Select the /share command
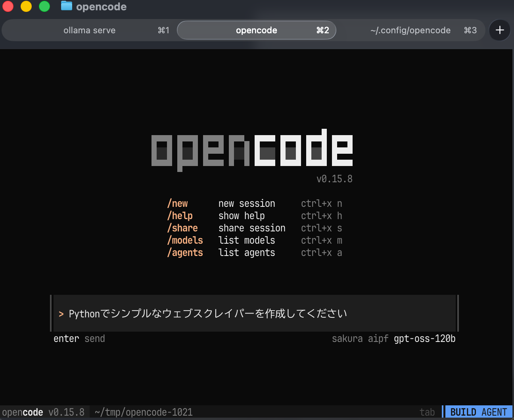514x420 pixels. [x=182, y=228]
